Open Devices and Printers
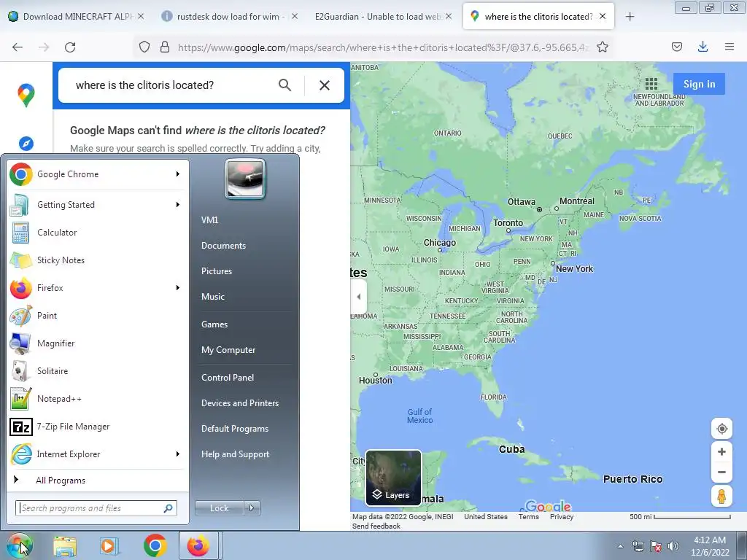 point(239,402)
